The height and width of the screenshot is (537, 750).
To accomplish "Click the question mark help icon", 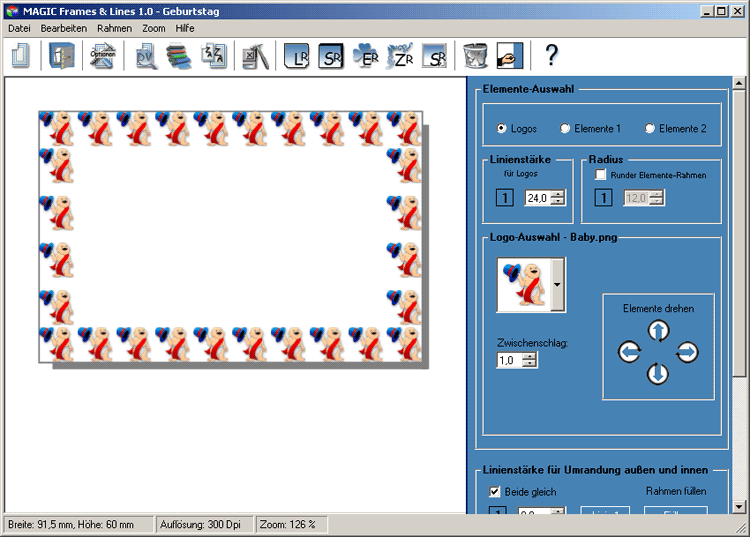I will point(551,56).
